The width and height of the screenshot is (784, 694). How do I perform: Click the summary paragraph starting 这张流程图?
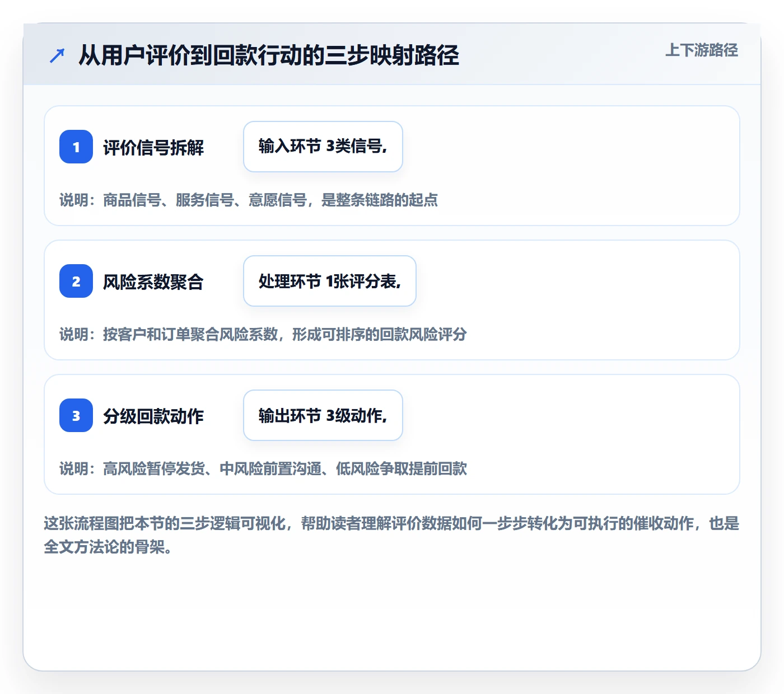(391, 535)
